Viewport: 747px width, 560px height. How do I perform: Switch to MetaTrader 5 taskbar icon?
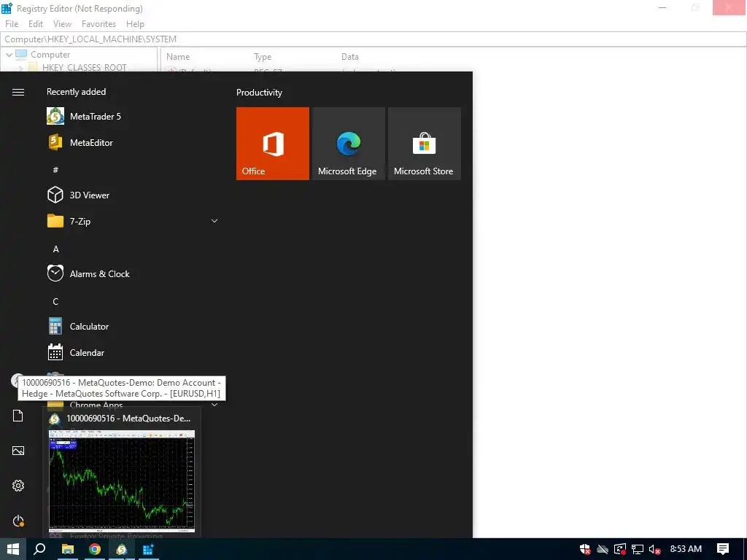[122, 549]
